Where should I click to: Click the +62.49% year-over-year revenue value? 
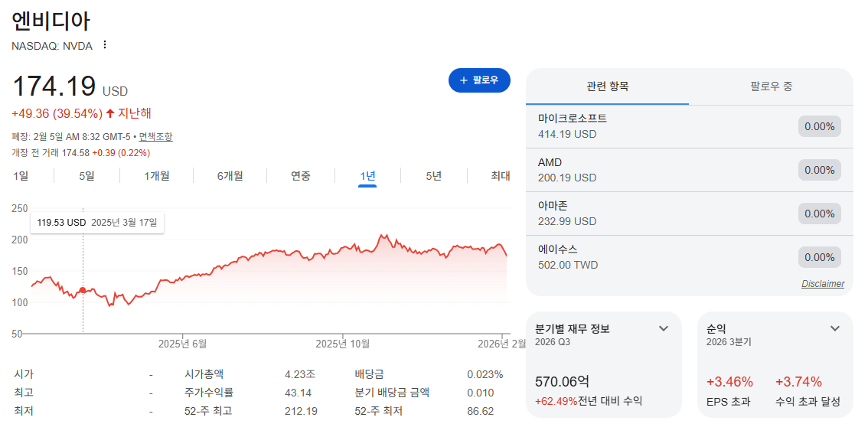click(556, 401)
